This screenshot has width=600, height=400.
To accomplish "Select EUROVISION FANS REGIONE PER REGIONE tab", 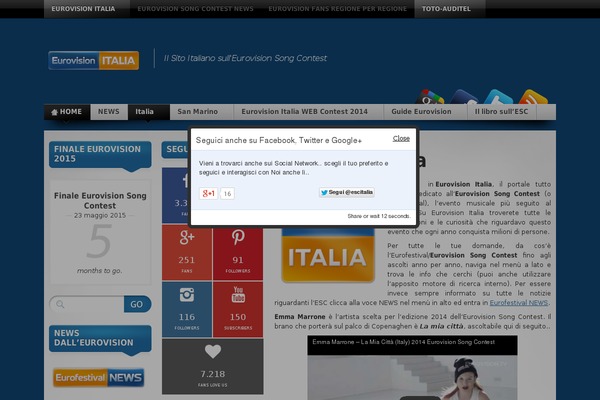I will point(338,9).
